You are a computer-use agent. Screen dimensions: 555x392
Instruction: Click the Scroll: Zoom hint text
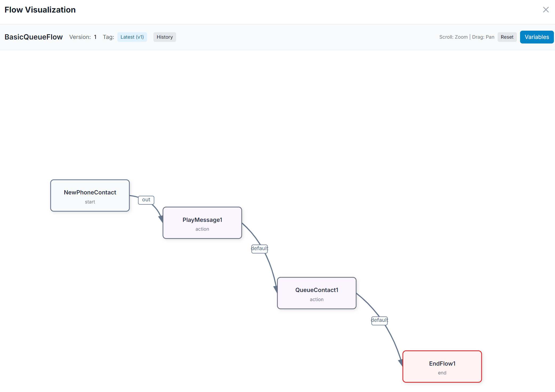click(x=453, y=37)
